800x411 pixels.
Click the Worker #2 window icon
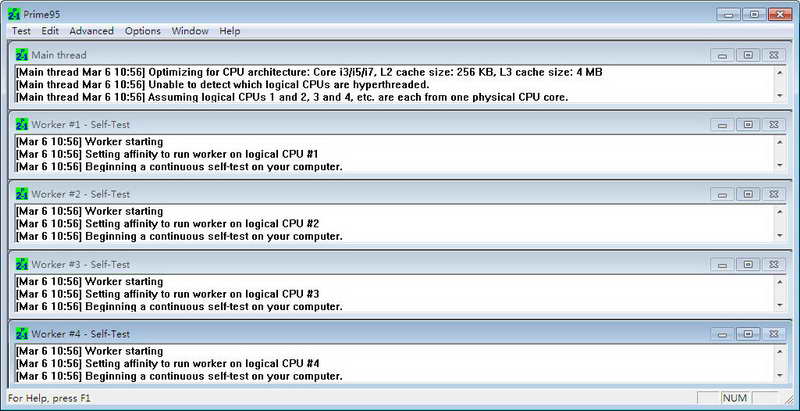pyautogui.click(x=22, y=194)
